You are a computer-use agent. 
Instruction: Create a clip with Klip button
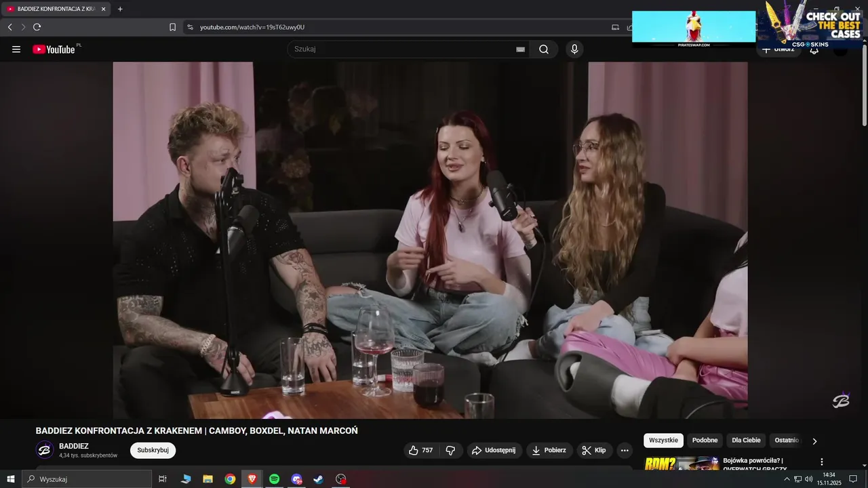(x=595, y=450)
